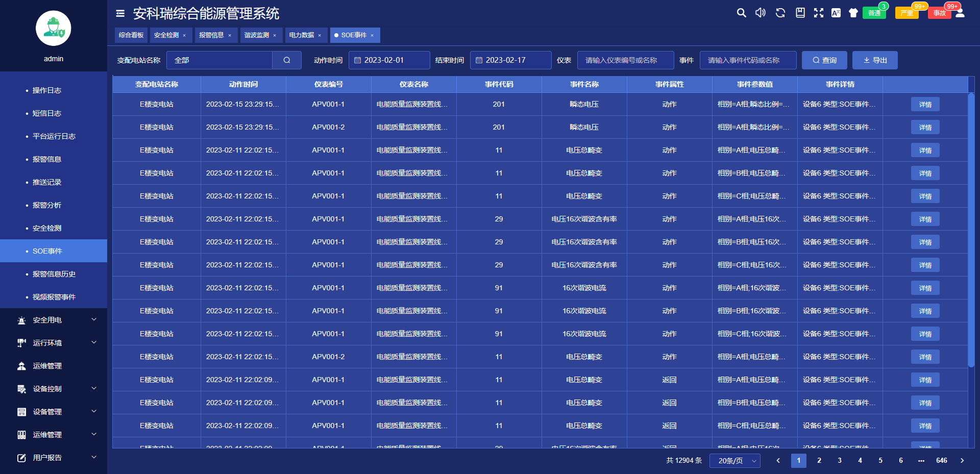Image resolution: width=980 pixels, height=474 pixels.
Task: Open the 变配电站名称 dropdown showing 全部
Action: pos(219,60)
